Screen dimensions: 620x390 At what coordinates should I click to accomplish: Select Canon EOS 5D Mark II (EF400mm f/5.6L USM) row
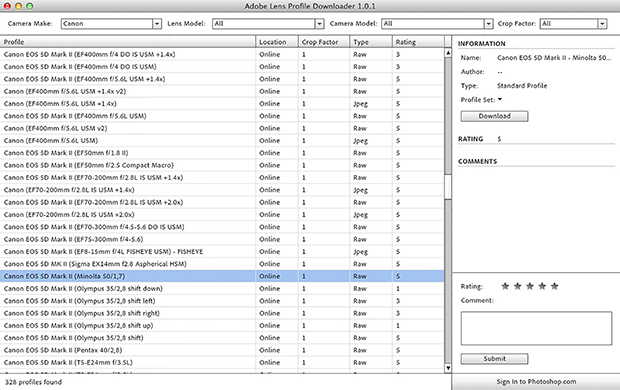click(222, 116)
